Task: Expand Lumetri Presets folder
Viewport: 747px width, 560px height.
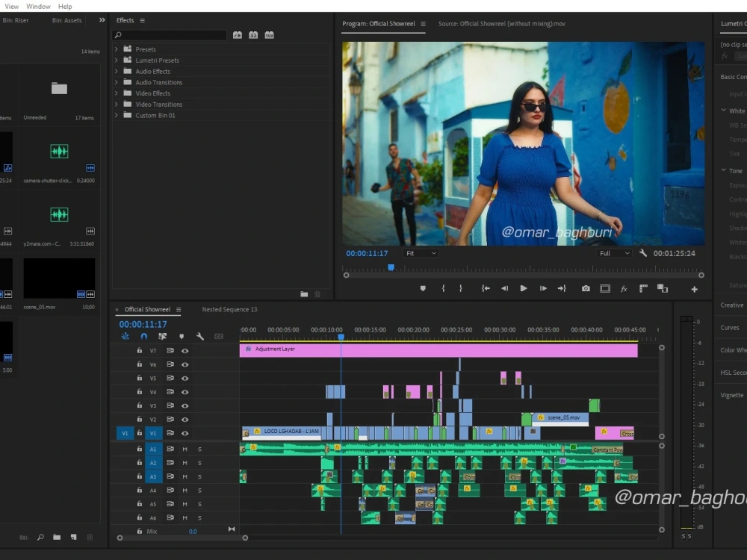Action: coord(117,60)
